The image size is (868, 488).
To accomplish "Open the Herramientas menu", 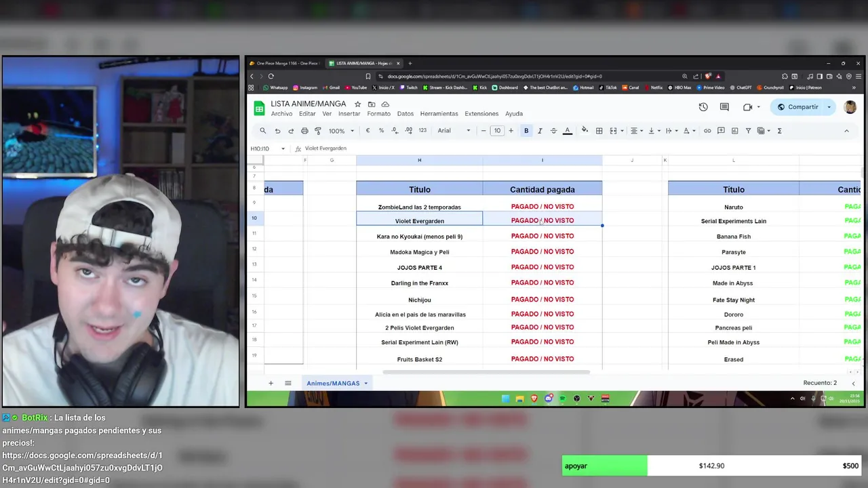I will point(439,114).
